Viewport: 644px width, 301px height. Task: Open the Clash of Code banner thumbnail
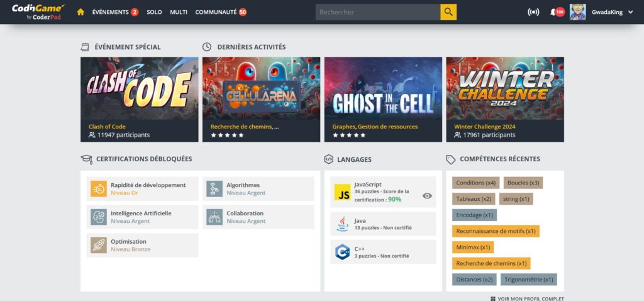pos(139,88)
